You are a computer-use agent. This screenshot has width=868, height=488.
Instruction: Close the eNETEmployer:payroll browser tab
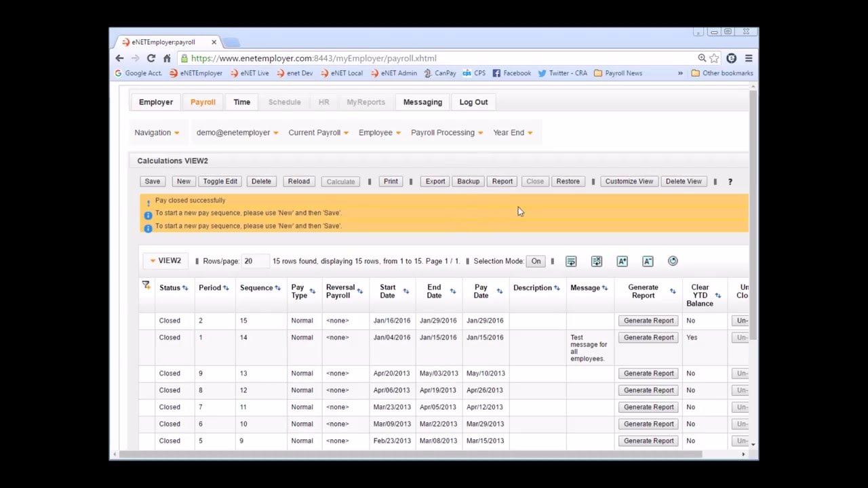tap(214, 42)
